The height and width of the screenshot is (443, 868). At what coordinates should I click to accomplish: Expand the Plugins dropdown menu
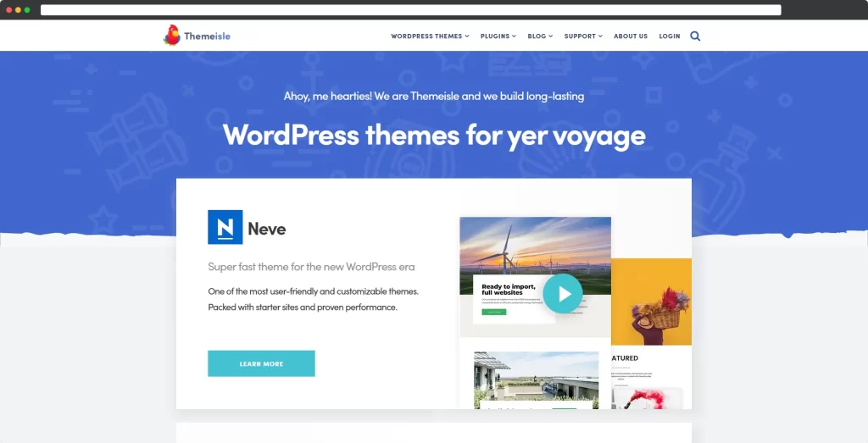coord(498,36)
